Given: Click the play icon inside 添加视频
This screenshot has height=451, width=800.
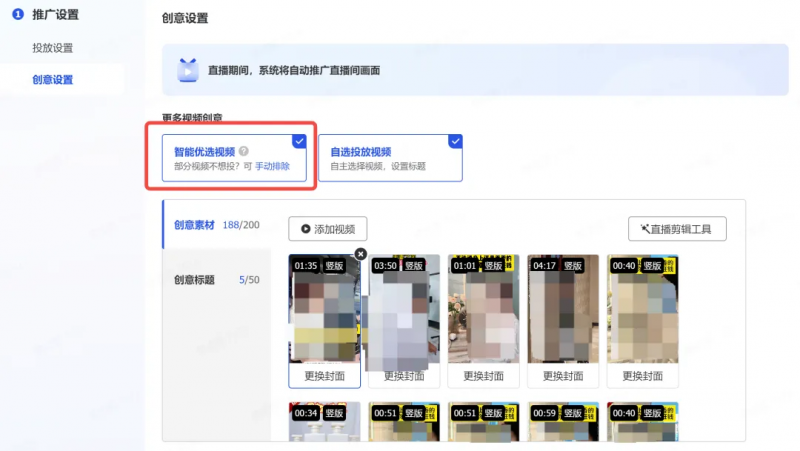Looking at the screenshot, I should point(306,229).
